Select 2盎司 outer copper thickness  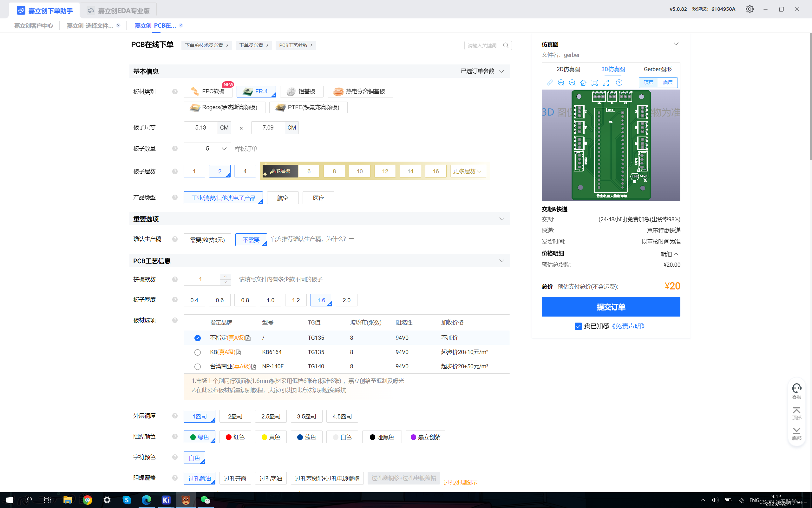tap(235, 416)
